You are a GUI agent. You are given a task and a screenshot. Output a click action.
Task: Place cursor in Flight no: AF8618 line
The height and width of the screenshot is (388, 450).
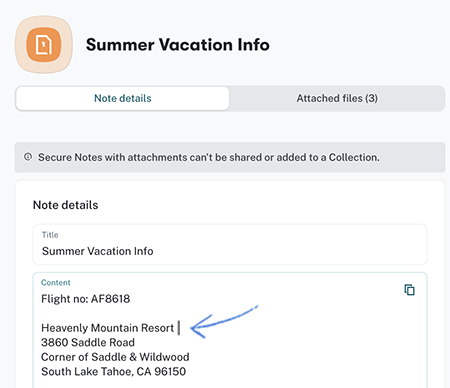(x=86, y=299)
